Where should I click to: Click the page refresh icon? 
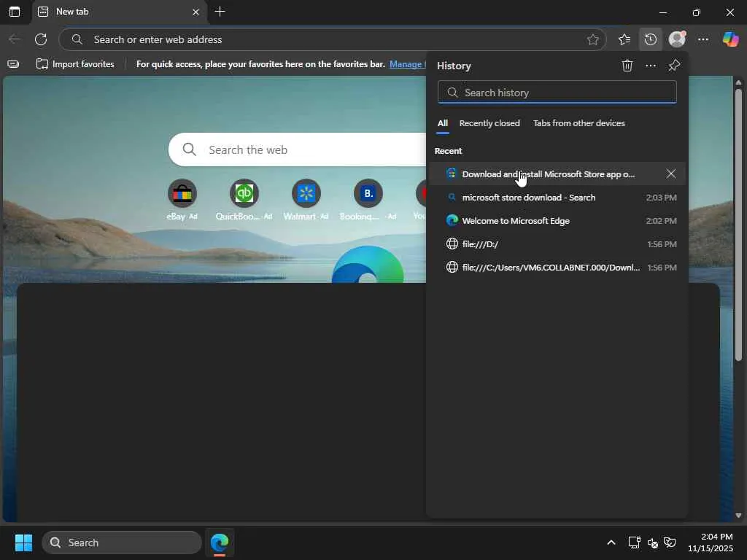pyautogui.click(x=41, y=39)
